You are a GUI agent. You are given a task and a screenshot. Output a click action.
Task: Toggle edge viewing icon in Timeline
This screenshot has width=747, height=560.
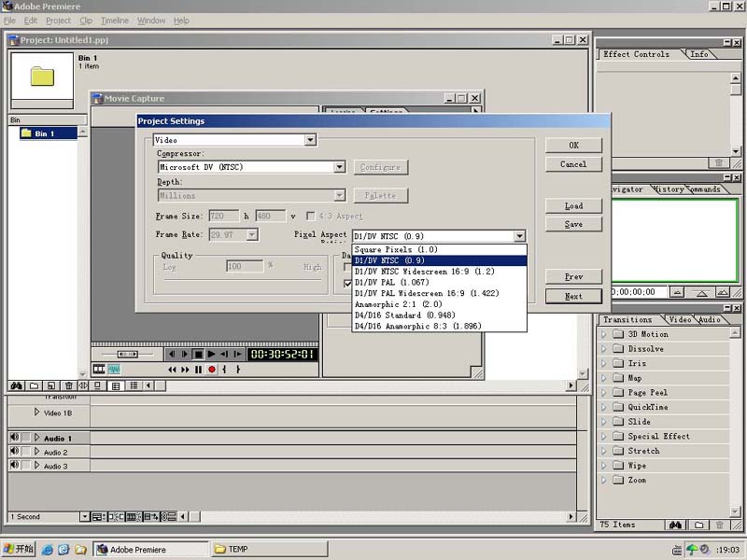[x=134, y=517]
